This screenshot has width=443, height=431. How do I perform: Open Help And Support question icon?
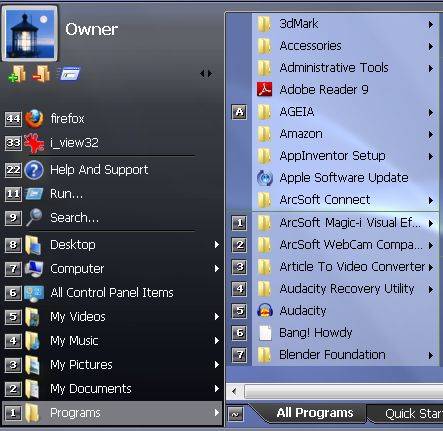pos(34,170)
